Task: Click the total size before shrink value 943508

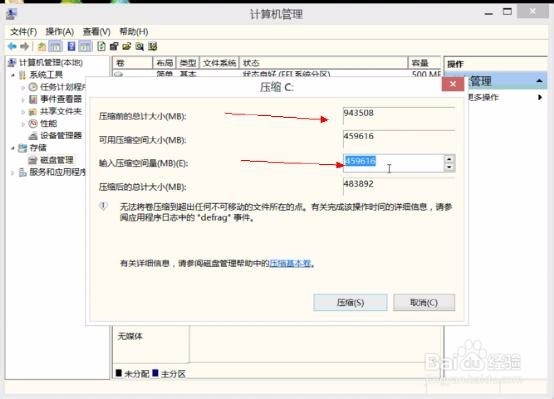Action: tap(359, 113)
